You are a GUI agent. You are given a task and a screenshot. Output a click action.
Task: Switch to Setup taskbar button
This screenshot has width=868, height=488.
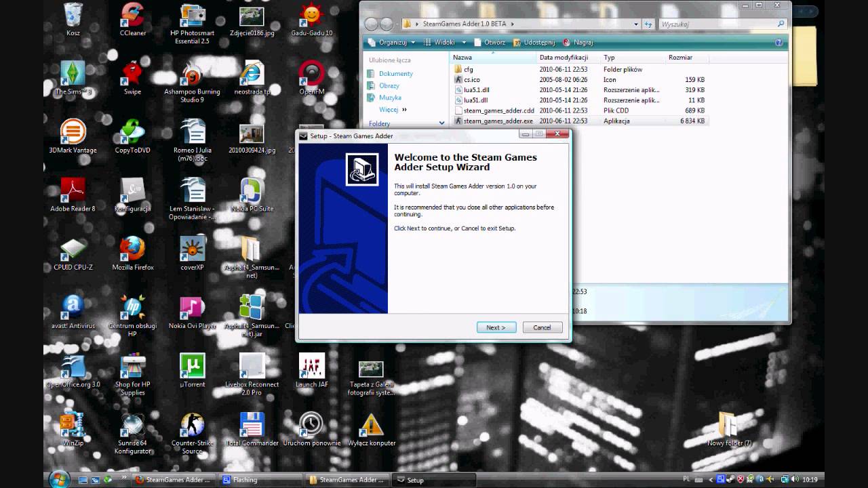(x=434, y=480)
